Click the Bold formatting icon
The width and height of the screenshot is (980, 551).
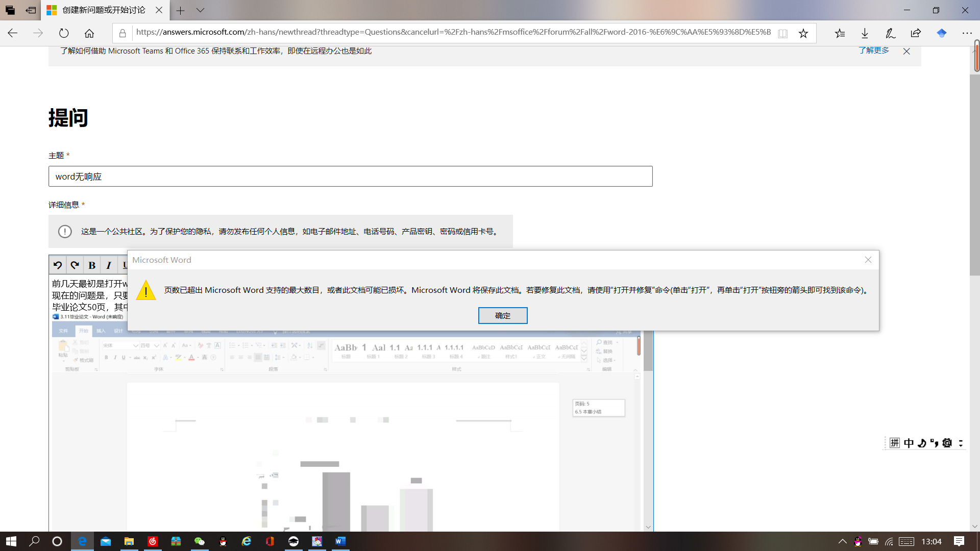point(92,265)
